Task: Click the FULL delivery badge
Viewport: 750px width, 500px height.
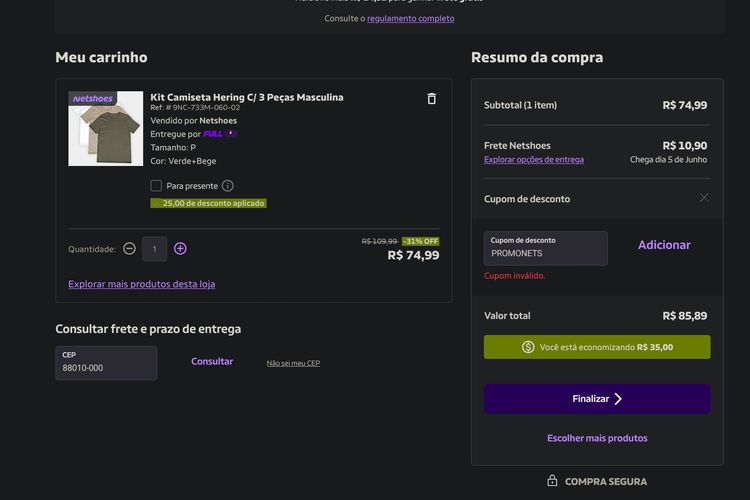Action: click(x=220, y=134)
